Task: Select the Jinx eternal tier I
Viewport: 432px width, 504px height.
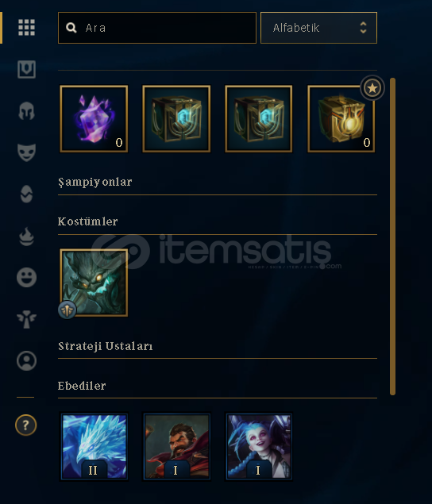Action: [x=259, y=447]
